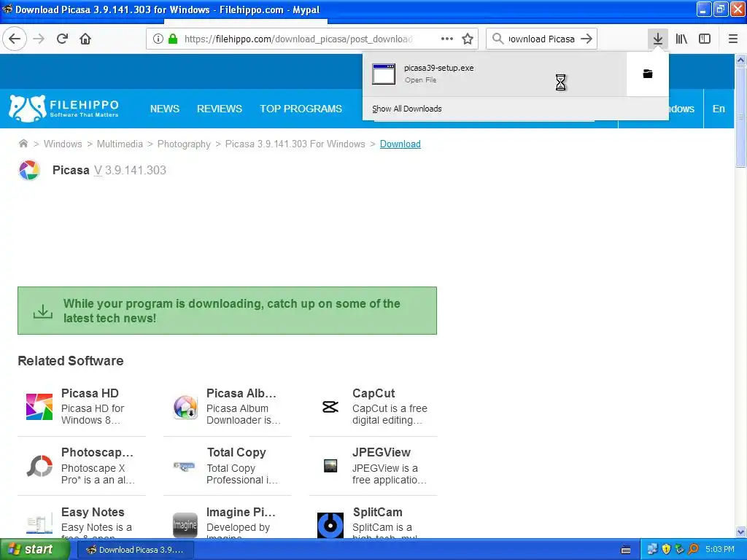Open page actions three-dot menu
This screenshot has height=560, width=747.
click(447, 39)
